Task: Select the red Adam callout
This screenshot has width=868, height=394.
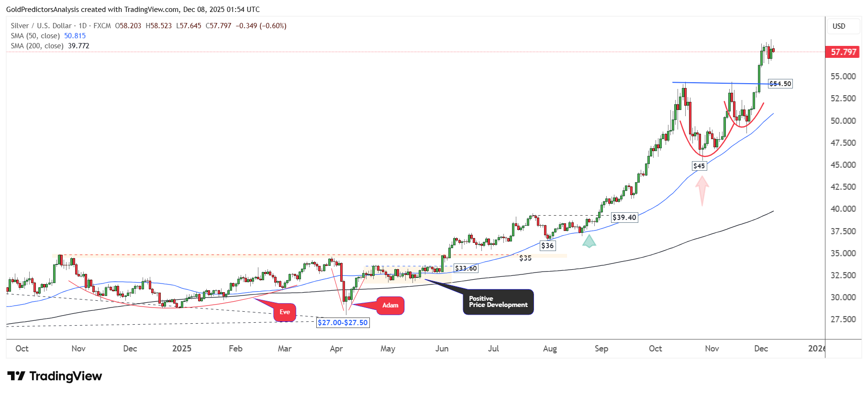Action: pyautogui.click(x=390, y=306)
